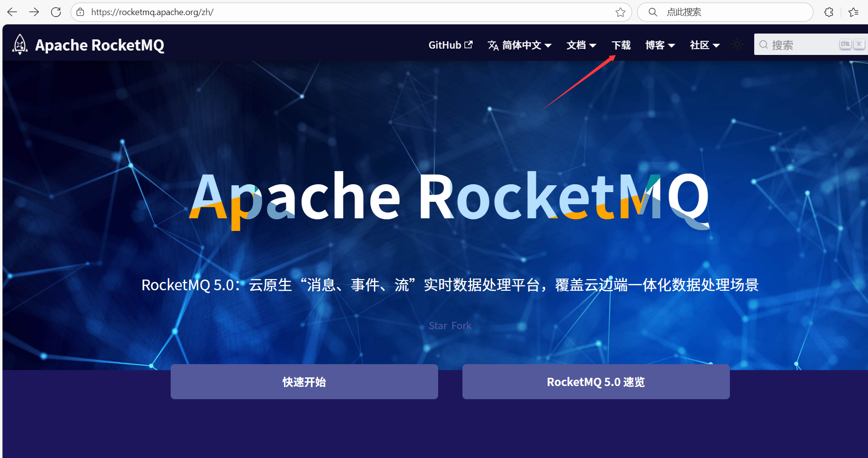The image size is (868, 458).
Task: Open the GitHub link in navbar
Action: point(450,45)
